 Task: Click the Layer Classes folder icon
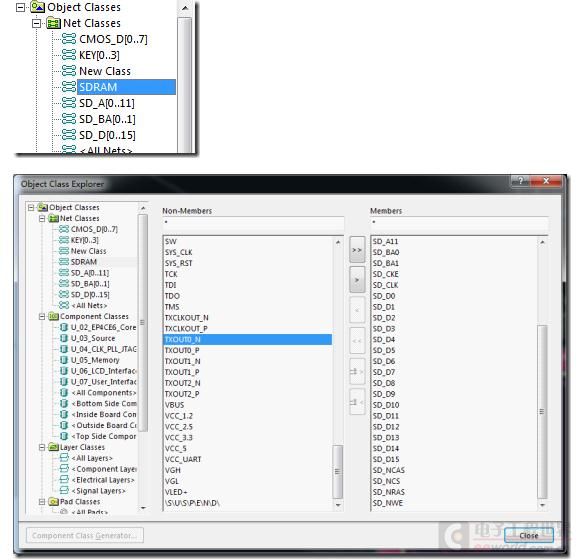[x=54, y=447]
